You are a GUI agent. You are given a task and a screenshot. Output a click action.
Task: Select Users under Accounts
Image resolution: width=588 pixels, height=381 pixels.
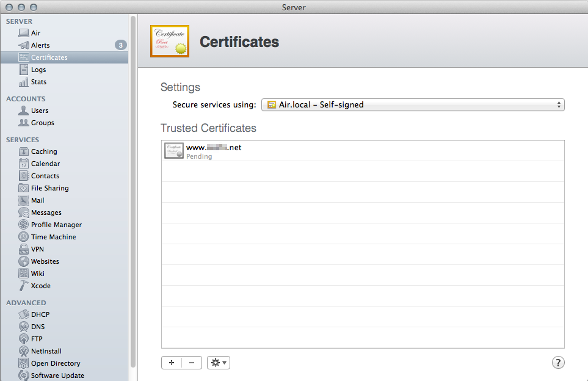coord(40,111)
